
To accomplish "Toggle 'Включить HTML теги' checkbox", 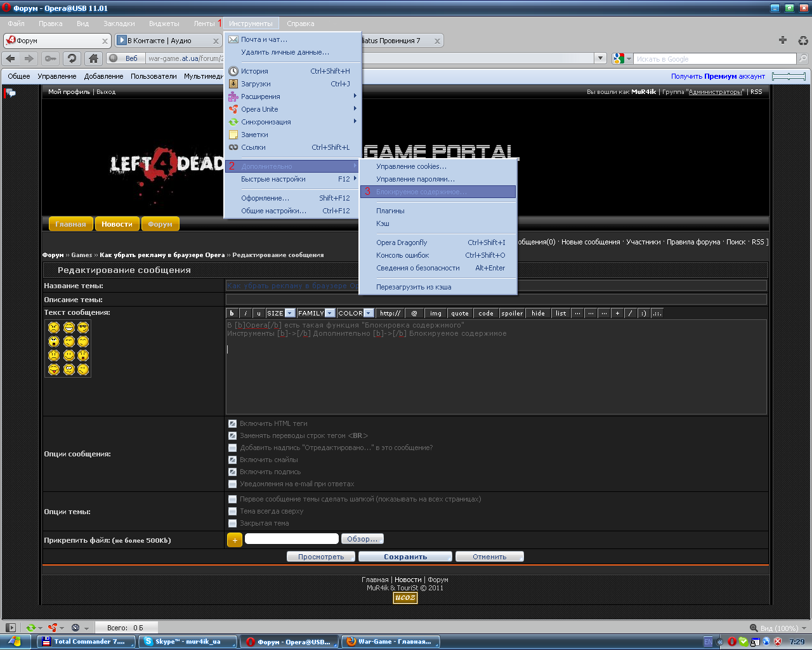I will [232, 423].
